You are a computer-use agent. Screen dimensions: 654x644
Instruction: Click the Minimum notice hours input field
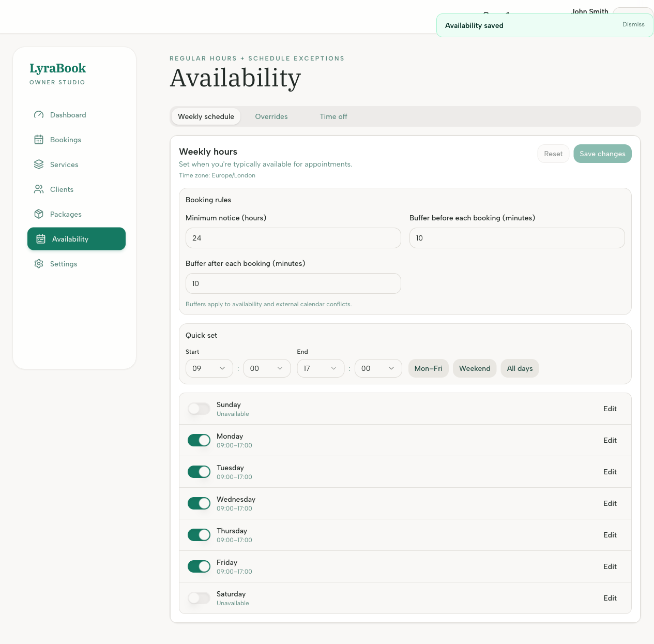click(x=293, y=238)
